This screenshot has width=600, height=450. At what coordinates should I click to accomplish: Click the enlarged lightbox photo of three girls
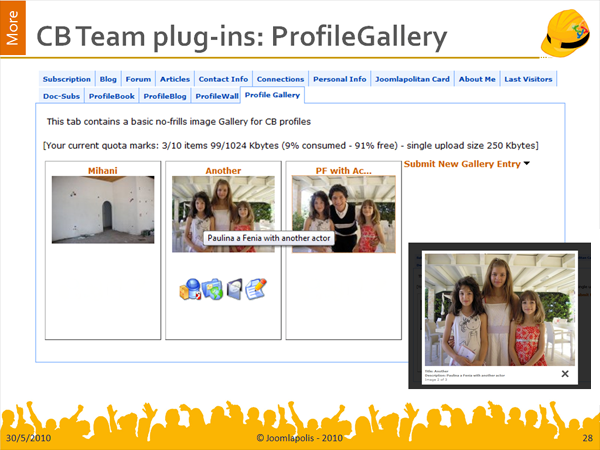(x=500, y=309)
